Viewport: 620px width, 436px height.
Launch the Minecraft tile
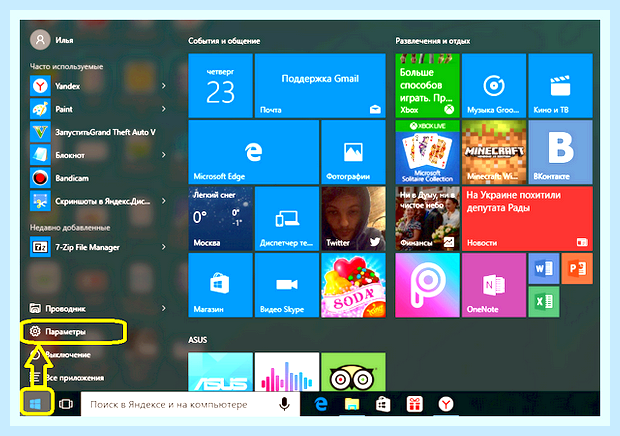(494, 152)
